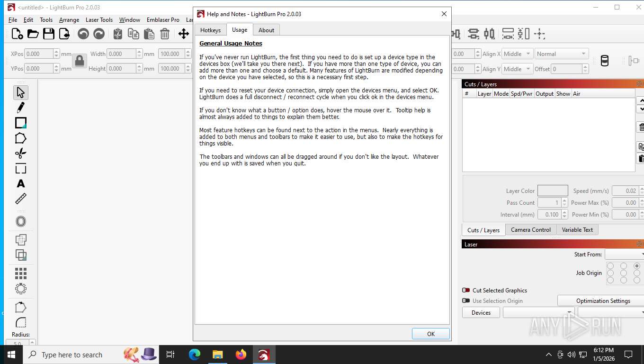Select bottom-left Job Origin radio button
The height and width of the screenshot is (364, 644).
coord(610,280)
